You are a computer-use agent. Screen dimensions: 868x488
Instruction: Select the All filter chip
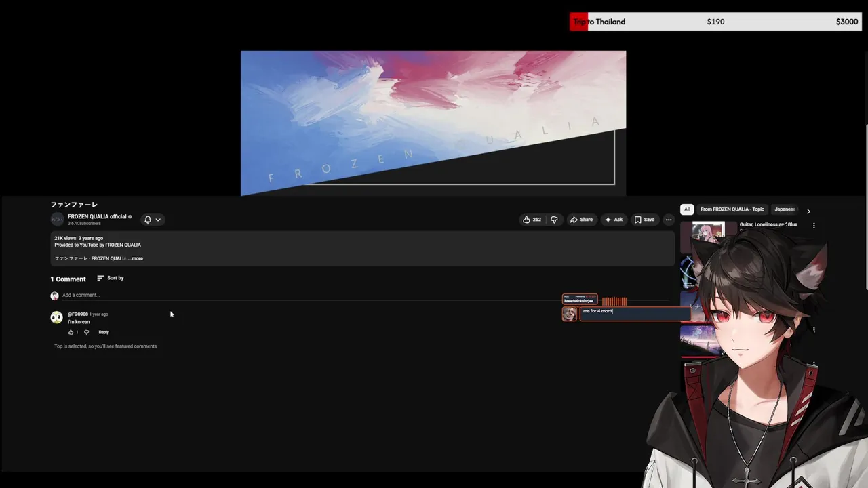pos(687,209)
